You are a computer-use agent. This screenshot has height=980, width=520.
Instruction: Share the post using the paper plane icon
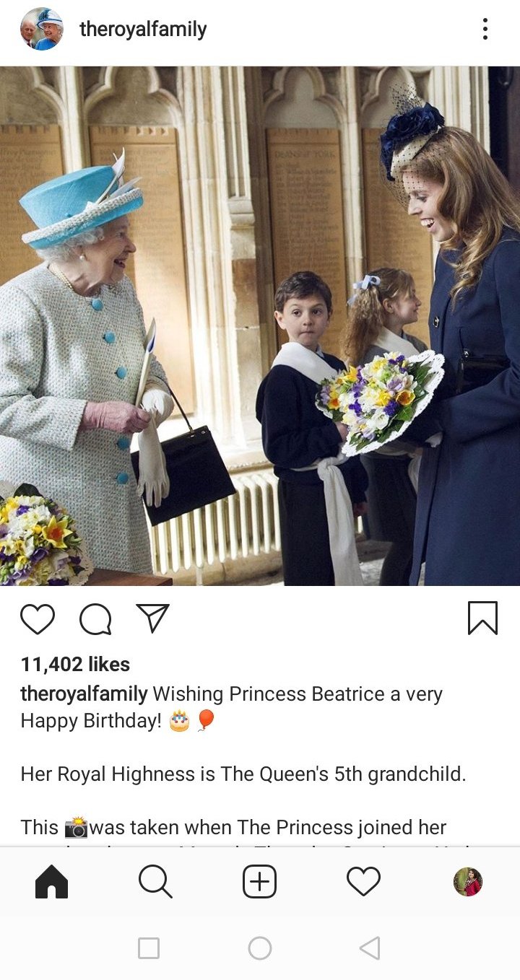coord(152,618)
